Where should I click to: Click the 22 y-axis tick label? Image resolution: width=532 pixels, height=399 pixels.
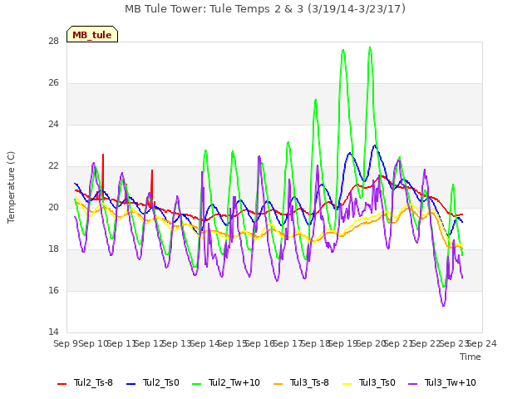(x=53, y=166)
